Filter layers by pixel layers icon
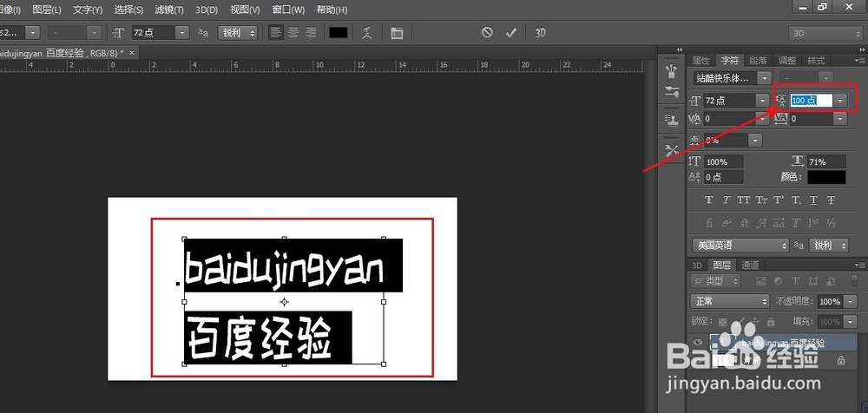This screenshot has width=868, height=413. (x=760, y=281)
